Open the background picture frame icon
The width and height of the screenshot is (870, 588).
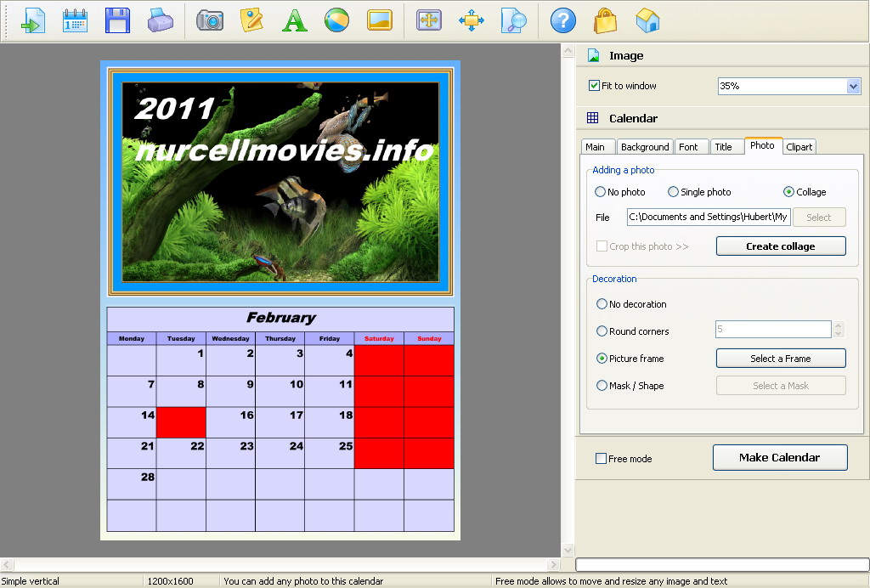380,21
